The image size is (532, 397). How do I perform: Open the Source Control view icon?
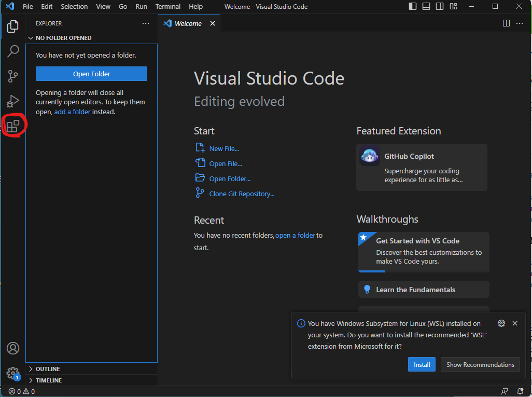coord(13,76)
